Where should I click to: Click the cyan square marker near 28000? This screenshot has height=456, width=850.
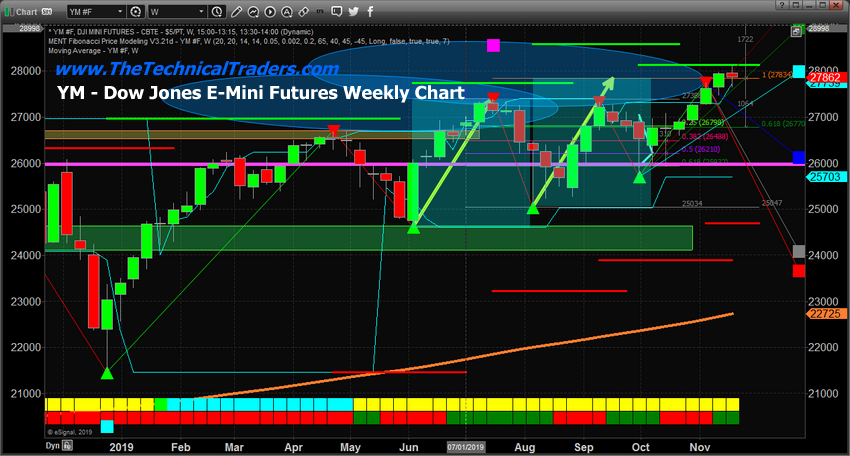coord(799,71)
